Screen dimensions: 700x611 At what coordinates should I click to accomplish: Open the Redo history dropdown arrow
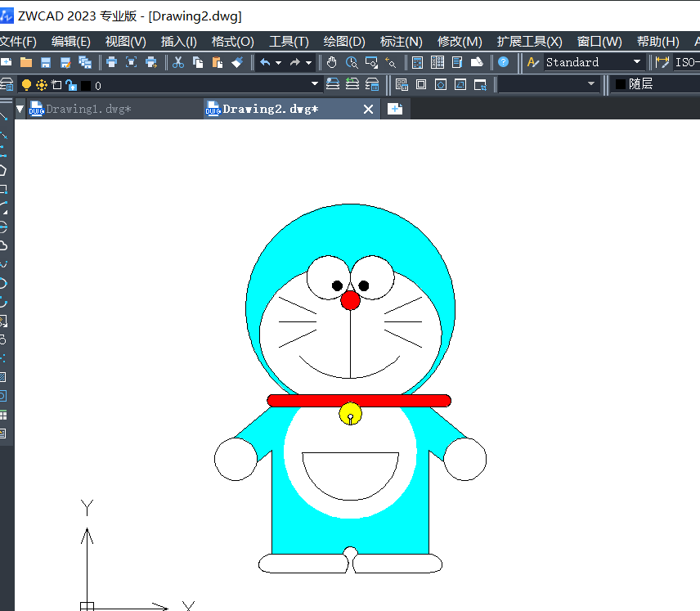click(x=308, y=62)
